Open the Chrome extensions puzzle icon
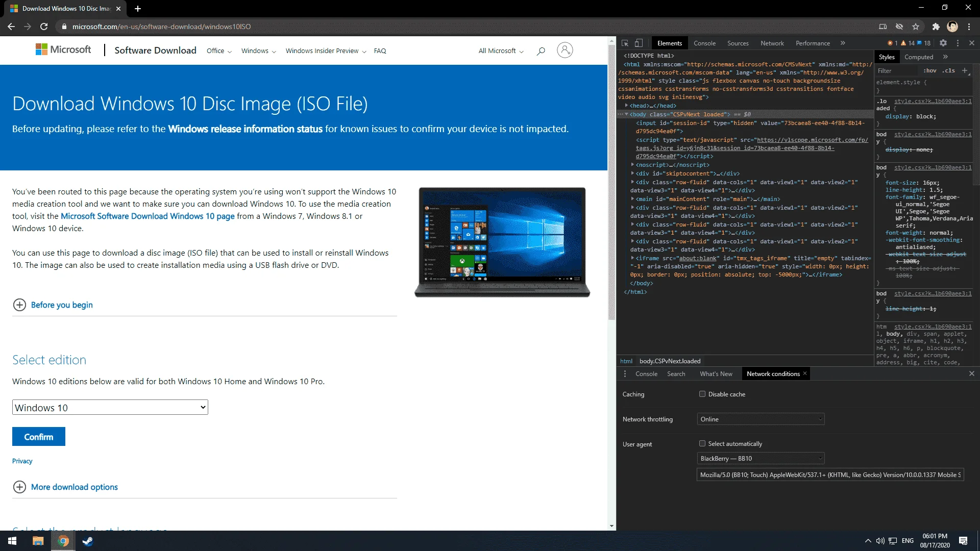This screenshot has width=980, height=551. point(936,27)
